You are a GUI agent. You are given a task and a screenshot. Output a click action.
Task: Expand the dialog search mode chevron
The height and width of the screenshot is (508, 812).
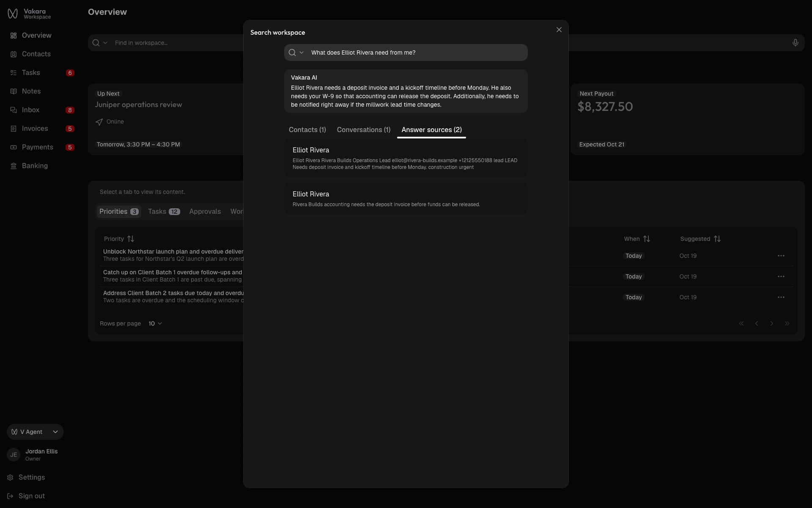coord(302,52)
